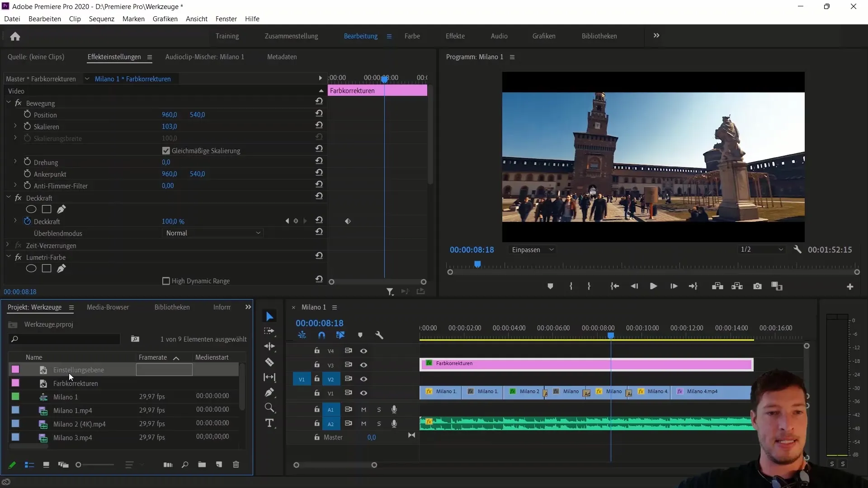Click the pink label swatch of Farbkorrekturen

tap(15, 383)
